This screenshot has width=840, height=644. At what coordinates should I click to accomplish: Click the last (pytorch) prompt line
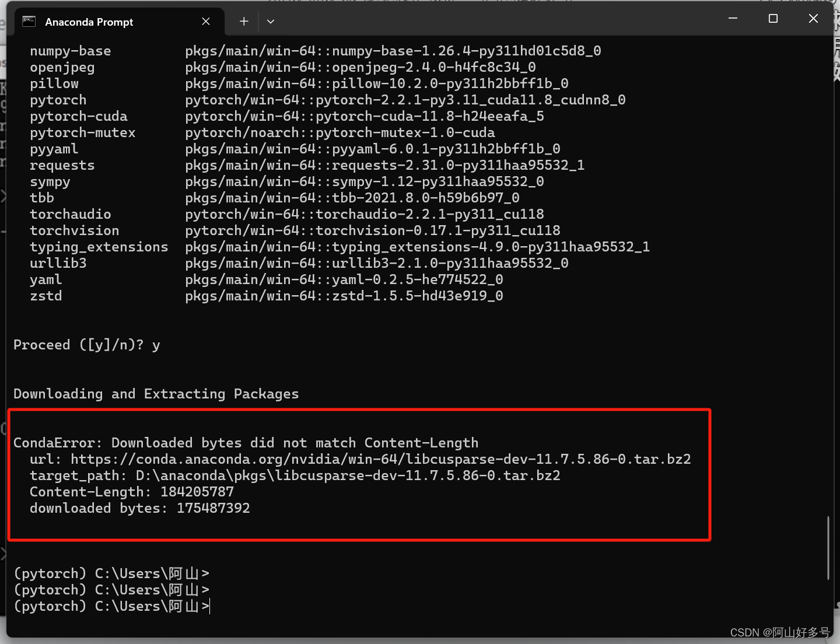pyautogui.click(x=111, y=606)
